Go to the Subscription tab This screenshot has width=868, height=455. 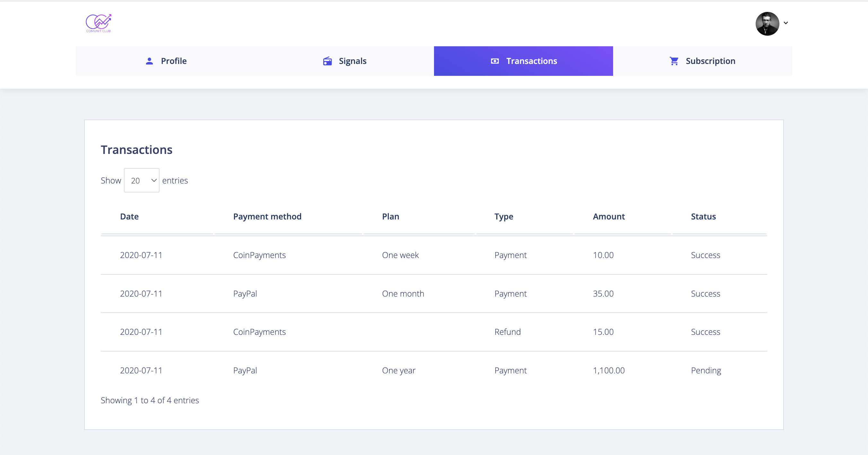pos(702,61)
